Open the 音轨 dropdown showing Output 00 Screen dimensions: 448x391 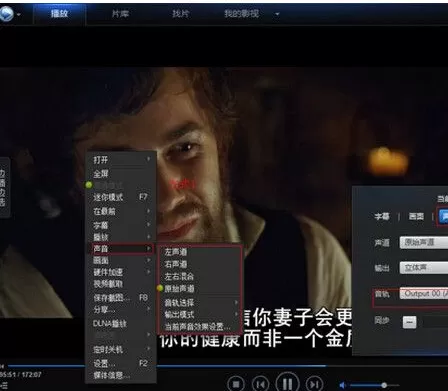pos(424,294)
